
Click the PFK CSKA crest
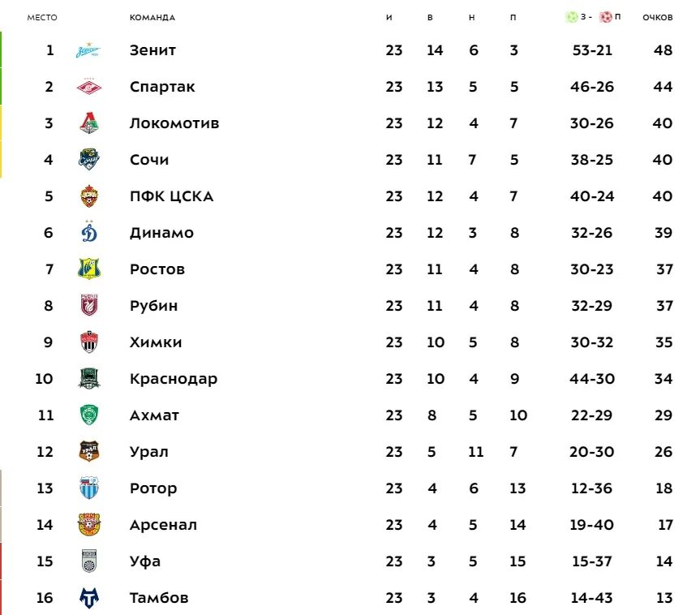coord(89,196)
